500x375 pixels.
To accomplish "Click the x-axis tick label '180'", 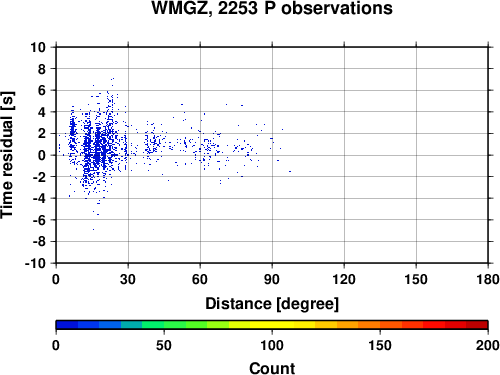I will click(x=488, y=279).
